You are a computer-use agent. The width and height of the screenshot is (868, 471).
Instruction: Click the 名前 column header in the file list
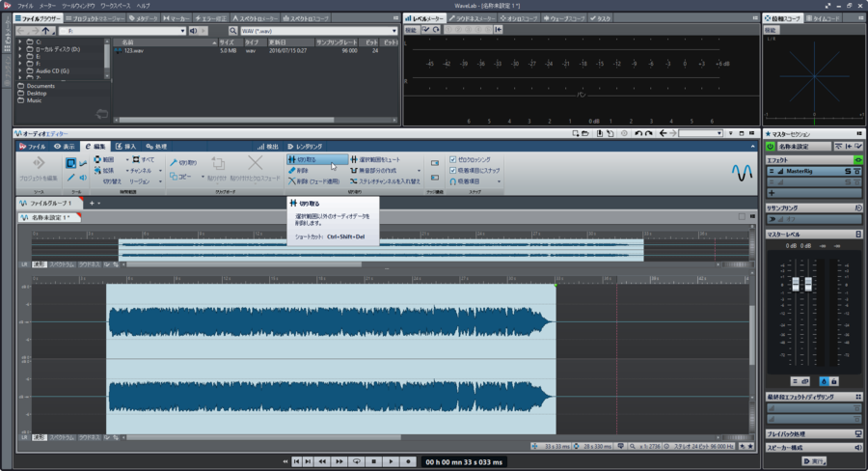[165, 42]
